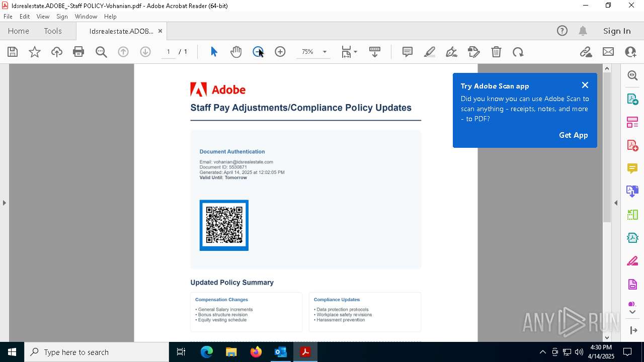
Task: Open the Help question mark icon
Action: tap(562, 31)
